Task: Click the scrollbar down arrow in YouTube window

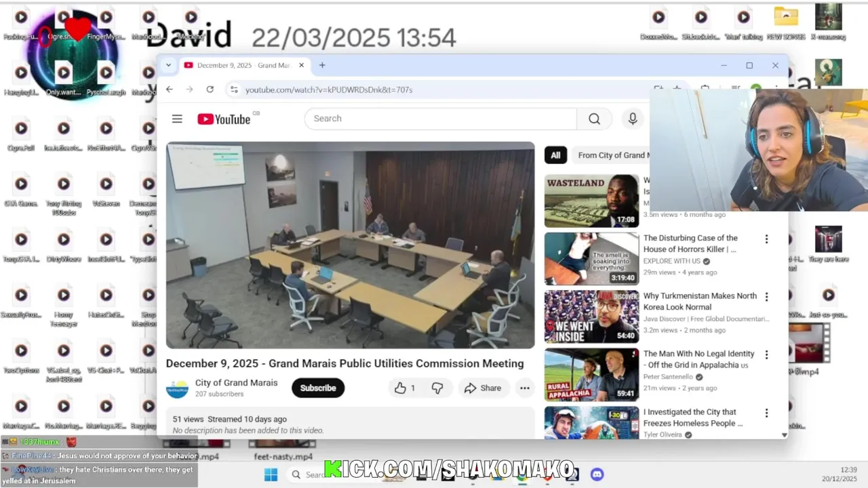Action: [x=785, y=435]
